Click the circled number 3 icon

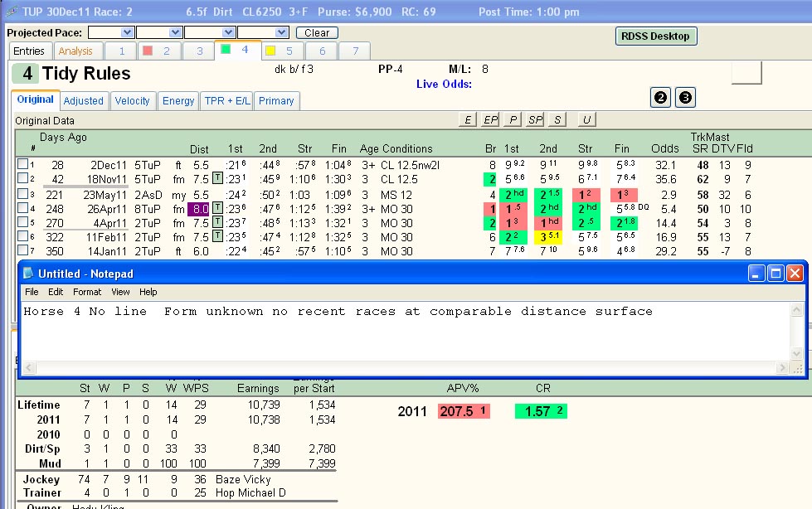coord(685,97)
